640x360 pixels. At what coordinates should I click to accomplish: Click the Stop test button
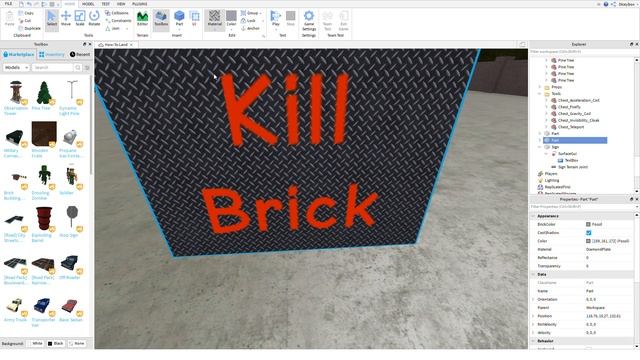pyautogui.click(x=290, y=19)
